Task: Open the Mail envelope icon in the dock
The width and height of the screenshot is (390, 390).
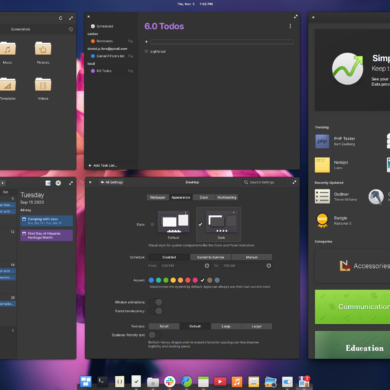Action: click(x=254, y=381)
